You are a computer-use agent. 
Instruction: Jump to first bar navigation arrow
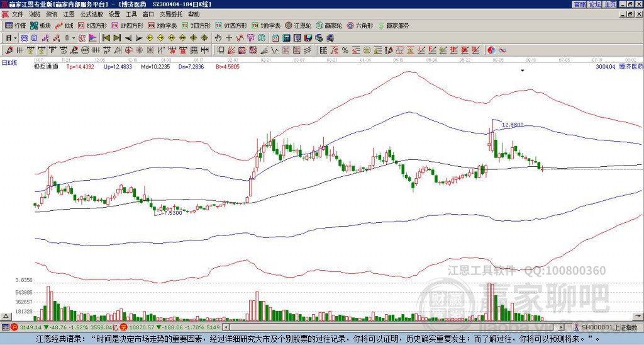[x=106, y=38]
